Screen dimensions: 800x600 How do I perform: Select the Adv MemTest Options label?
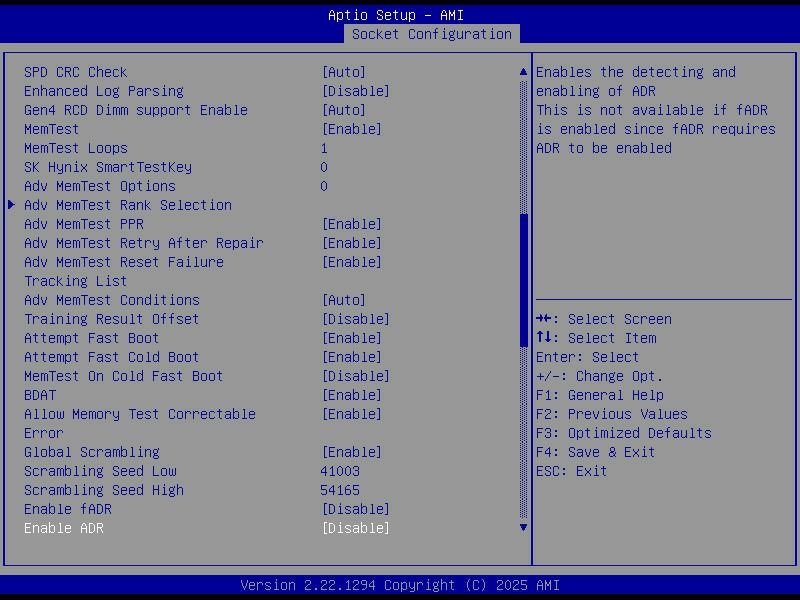(x=99, y=186)
